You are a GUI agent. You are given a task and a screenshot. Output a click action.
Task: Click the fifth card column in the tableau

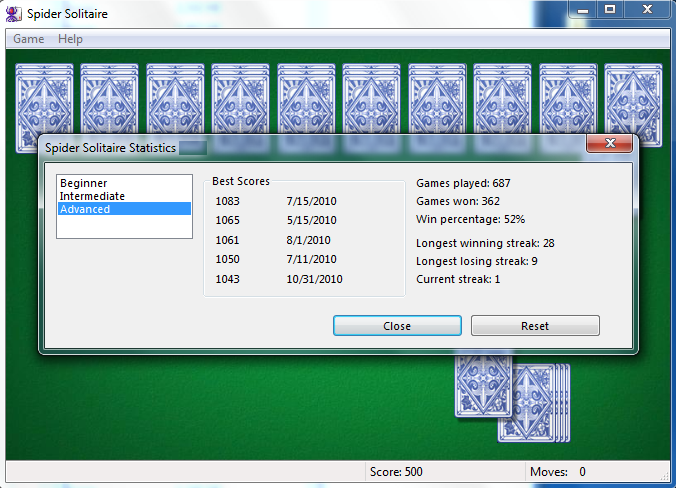[305, 99]
